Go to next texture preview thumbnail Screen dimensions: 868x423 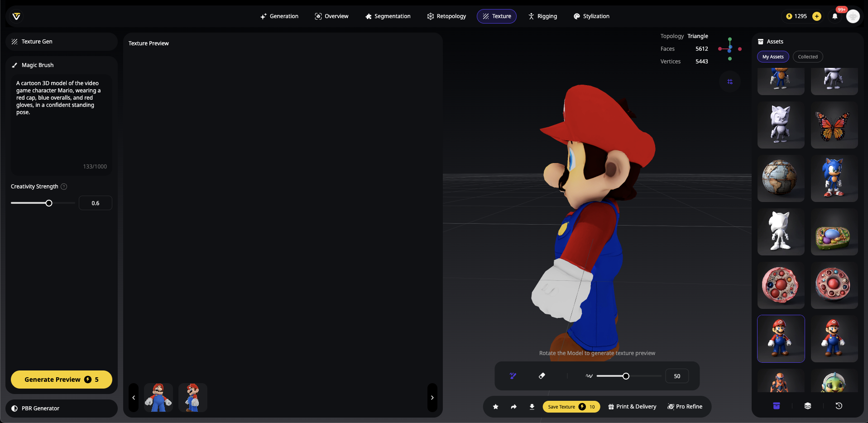coord(432,398)
